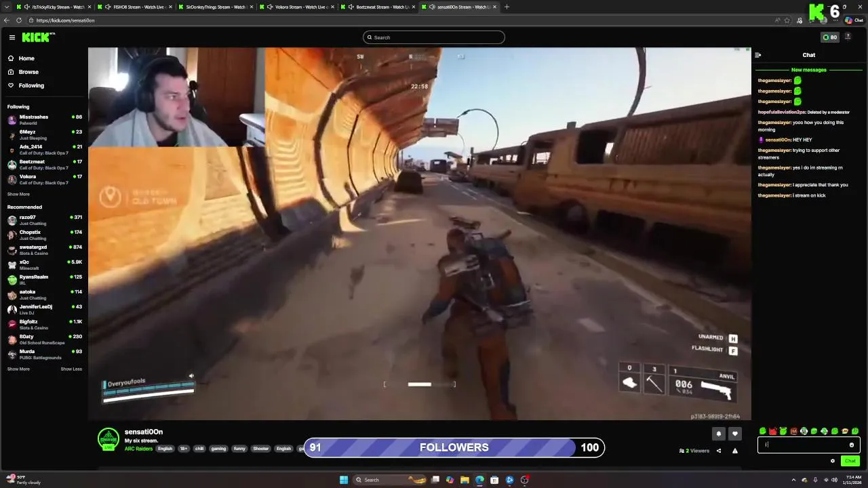Viewport: 868px width, 488px height.
Task: Click sensati0On username in chat message
Action: [778, 140]
